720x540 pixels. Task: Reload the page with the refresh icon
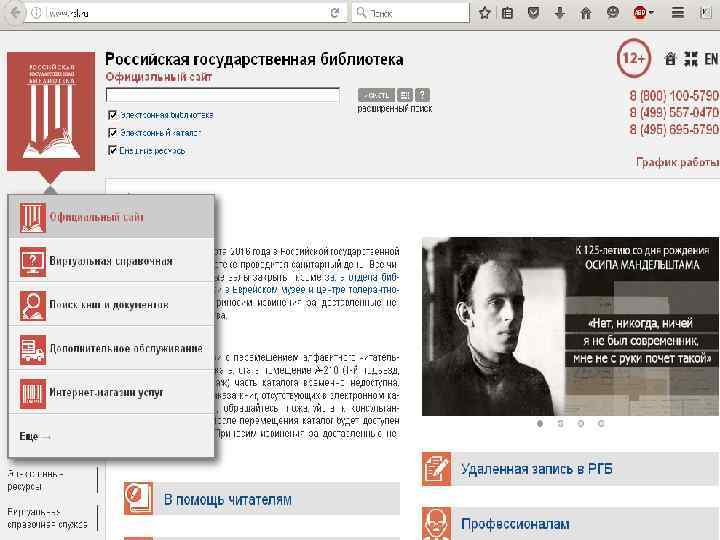pos(335,13)
